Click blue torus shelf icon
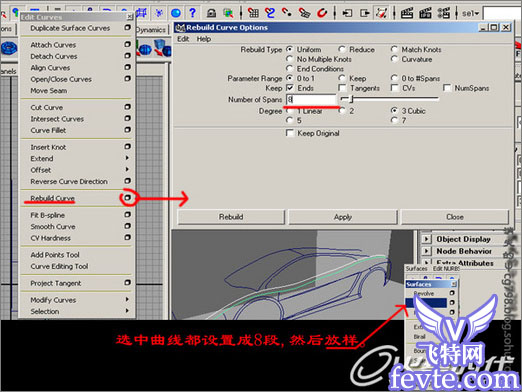 pyautogui.click(x=9, y=48)
